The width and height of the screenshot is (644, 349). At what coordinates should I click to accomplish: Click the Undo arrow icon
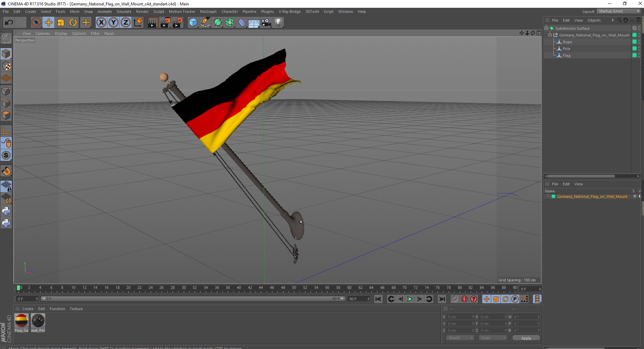[x=9, y=23]
